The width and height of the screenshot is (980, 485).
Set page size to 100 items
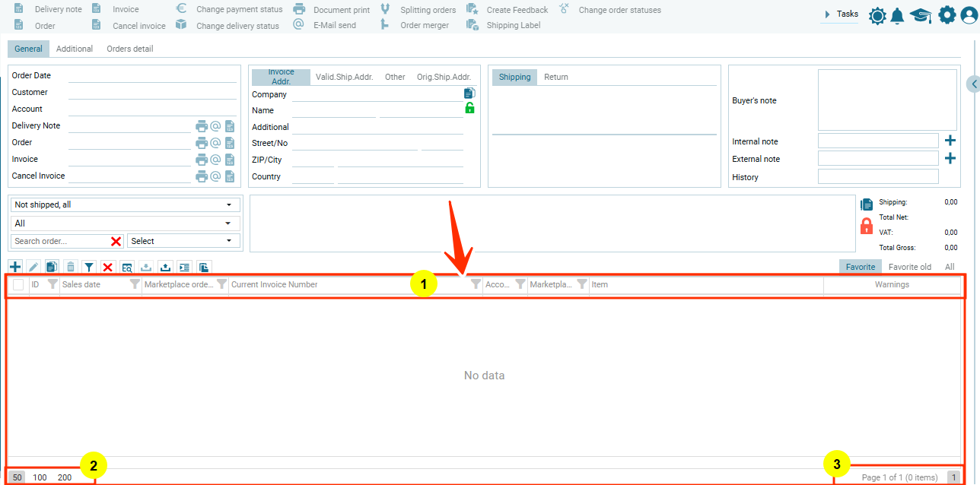(x=40, y=477)
